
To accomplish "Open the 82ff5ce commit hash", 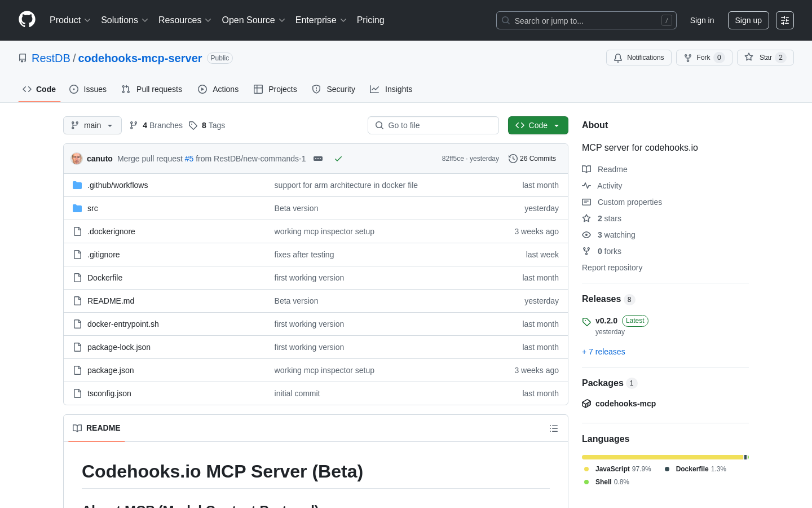I will tap(453, 159).
